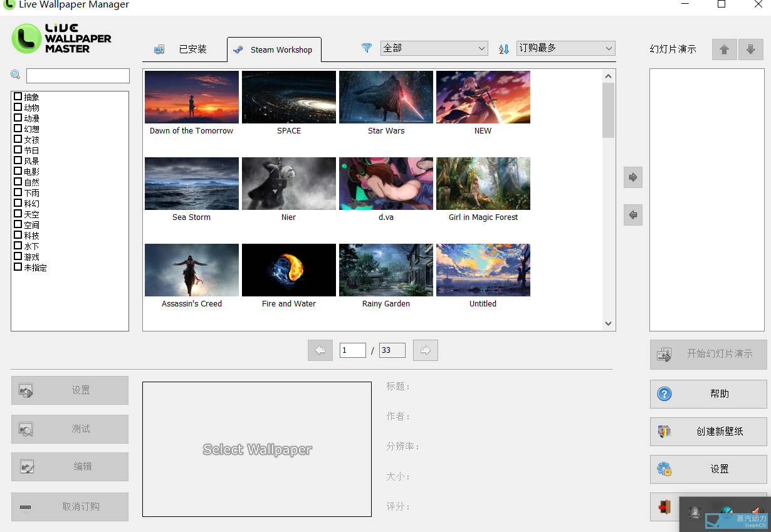Remove wallpaper from slideshow with the left arrow
This screenshot has width=771, height=532.
633,215
